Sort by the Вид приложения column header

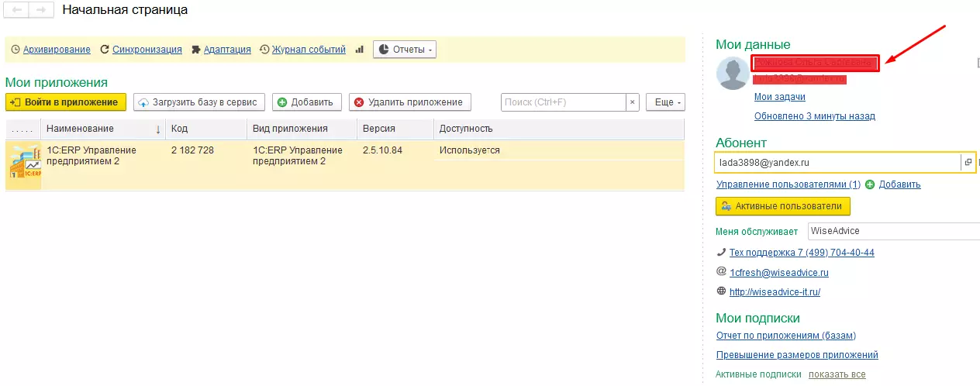coord(302,129)
